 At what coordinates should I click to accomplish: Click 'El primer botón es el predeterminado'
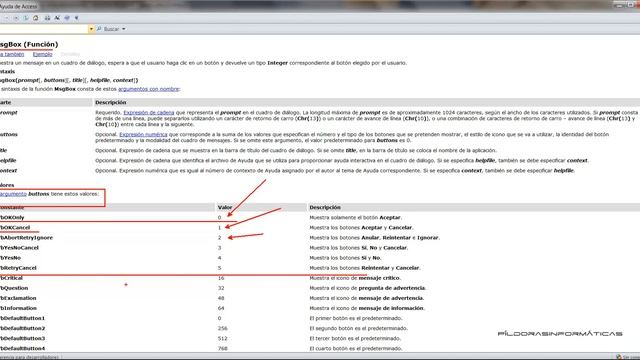coord(356,318)
